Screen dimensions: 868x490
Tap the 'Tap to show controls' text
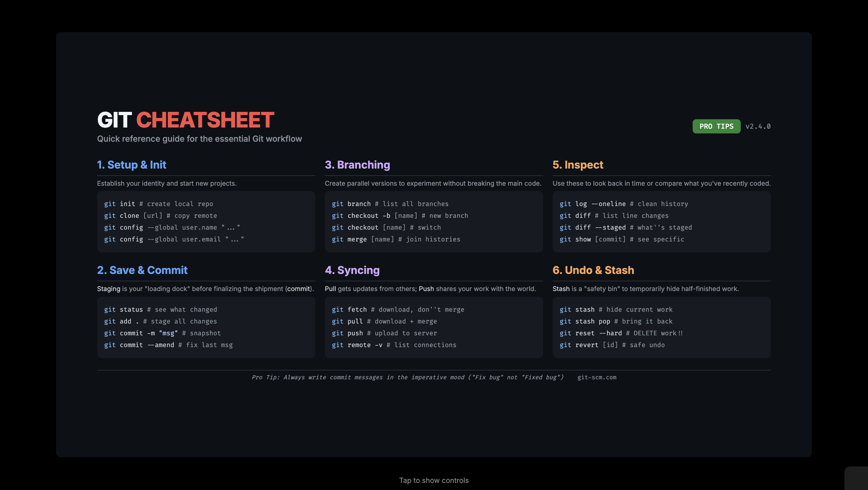pyautogui.click(x=434, y=480)
